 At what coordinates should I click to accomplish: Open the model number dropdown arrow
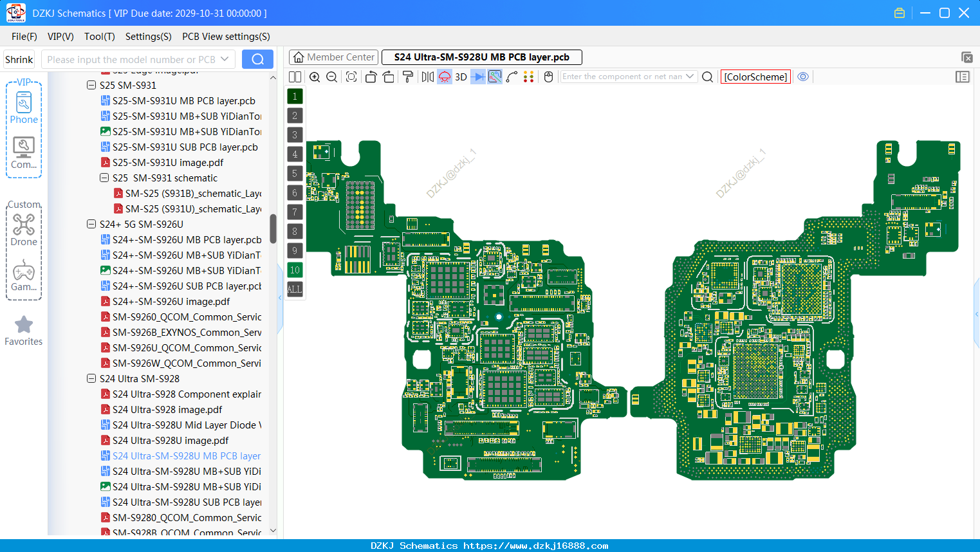tap(225, 59)
